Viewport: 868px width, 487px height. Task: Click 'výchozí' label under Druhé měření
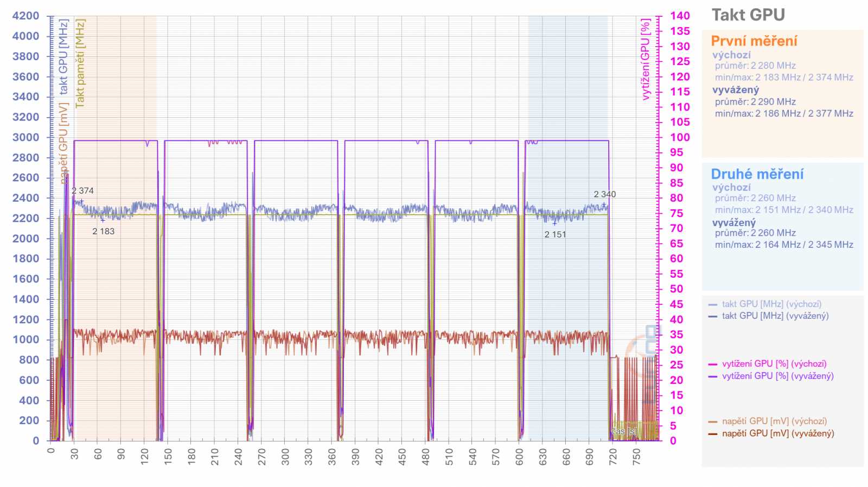[731, 188]
